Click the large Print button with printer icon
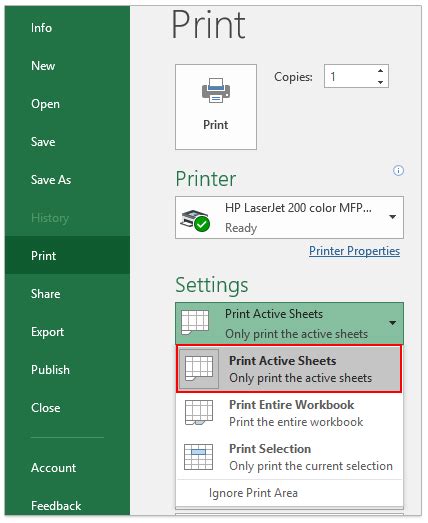428x523 pixels. (x=216, y=107)
